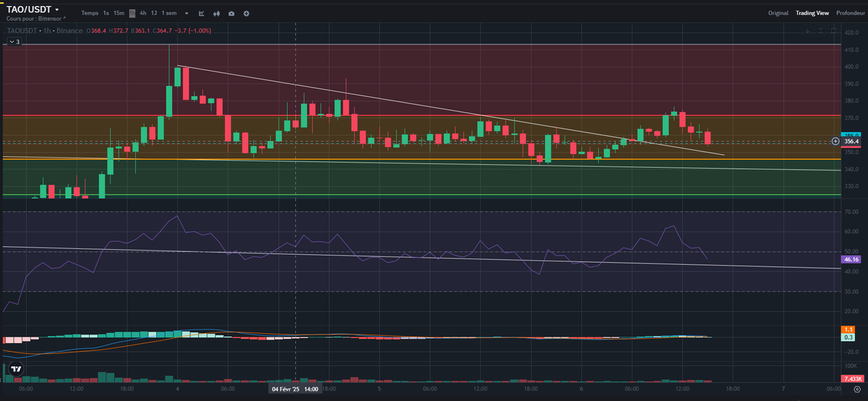Select the 1 sem timeframe
The image size is (868, 401).
tap(169, 13)
